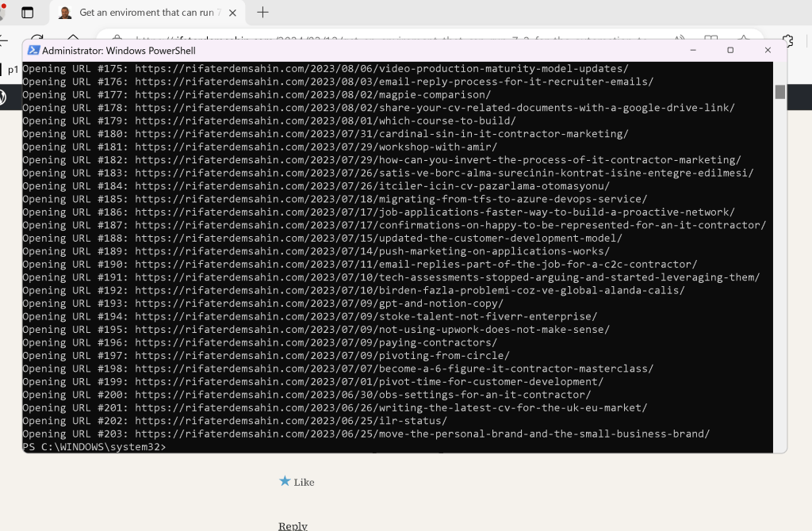
Task: Click the URL #190 email-replies-part-of-the-job line
Action: [x=360, y=264]
